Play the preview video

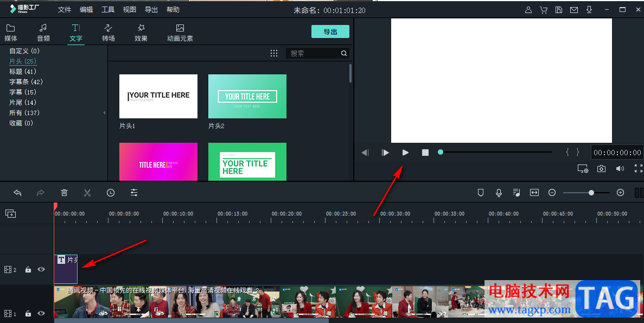405,153
